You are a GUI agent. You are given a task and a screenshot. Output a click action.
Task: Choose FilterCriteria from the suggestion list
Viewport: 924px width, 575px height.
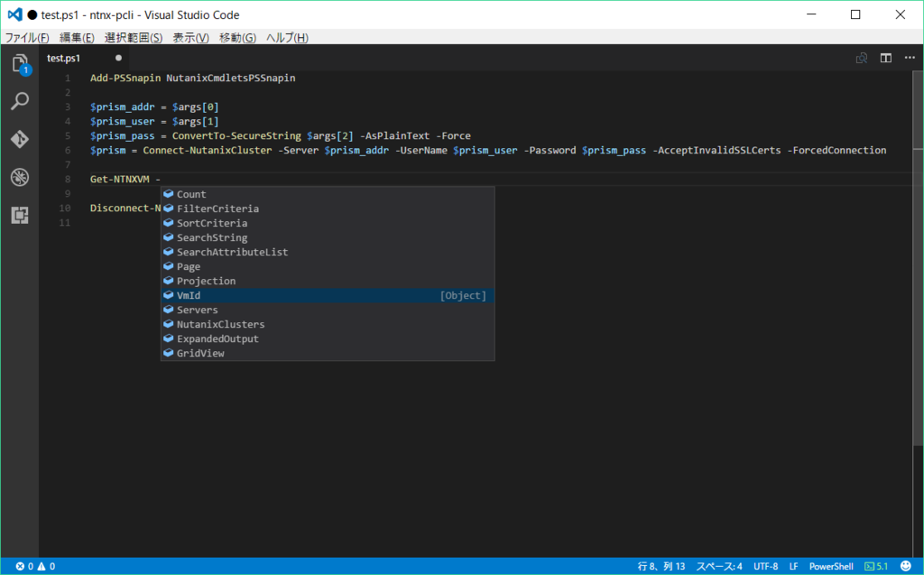point(328,209)
